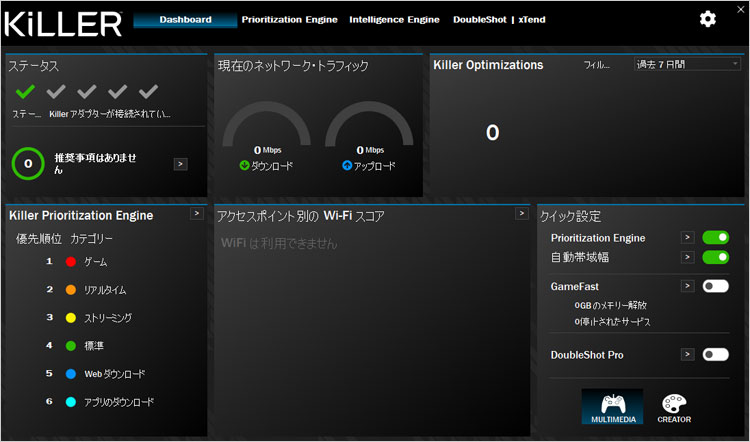Select the リアルタイム category label
Image resolution: width=750 pixels, height=442 pixels.
coord(105,290)
